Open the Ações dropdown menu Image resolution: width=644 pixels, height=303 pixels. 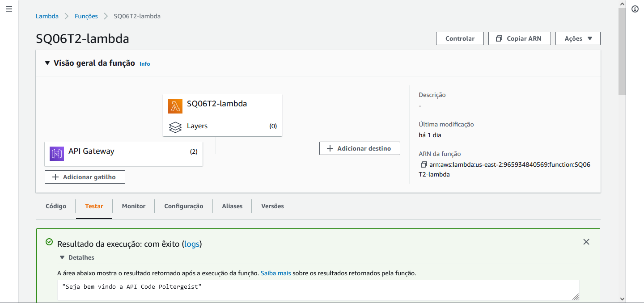click(x=578, y=38)
